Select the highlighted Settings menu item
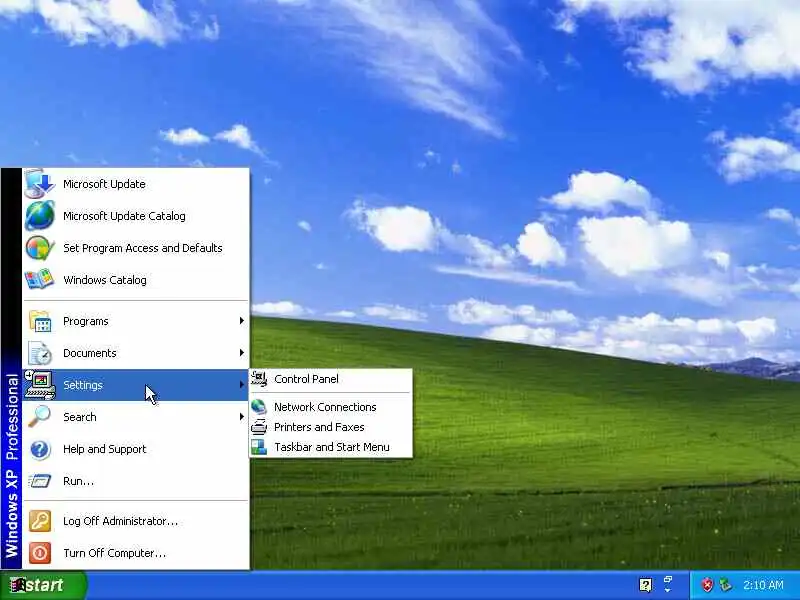 [136, 385]
